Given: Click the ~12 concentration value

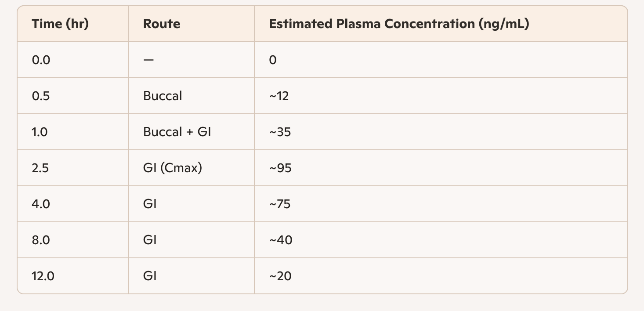Looking at the screenshot, I should click(x=279, y=96).
